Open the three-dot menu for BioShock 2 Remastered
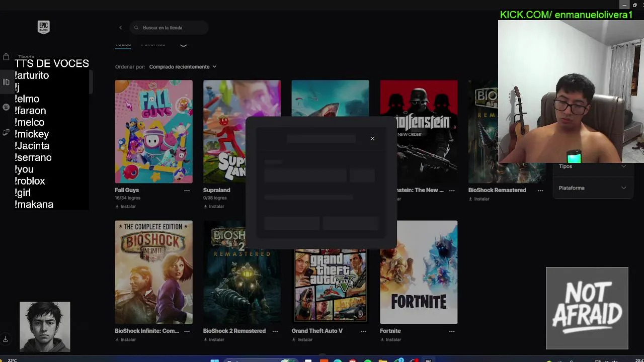This screenshot has width=644, height=362. (275, 331)
